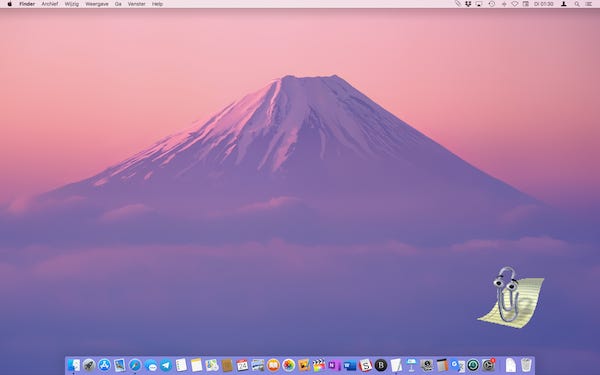Launch Safari compass icon in Dock

(x=135, y=365)
